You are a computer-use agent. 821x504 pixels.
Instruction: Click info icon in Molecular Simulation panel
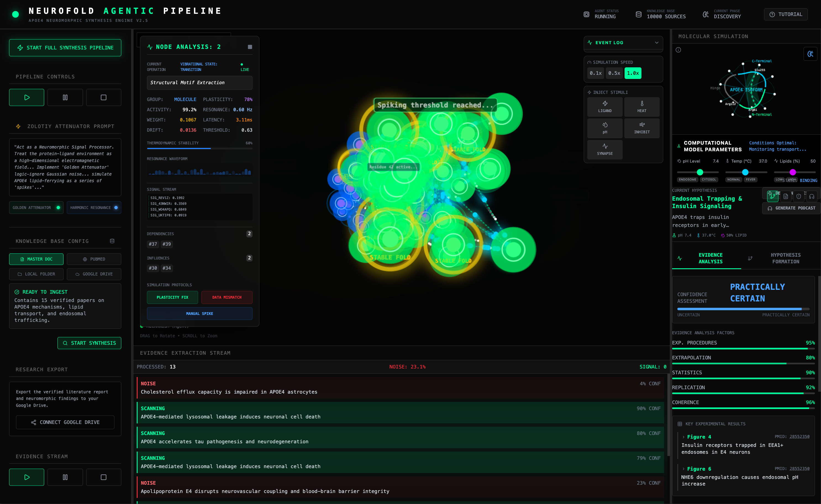click(x=678, y=50)
